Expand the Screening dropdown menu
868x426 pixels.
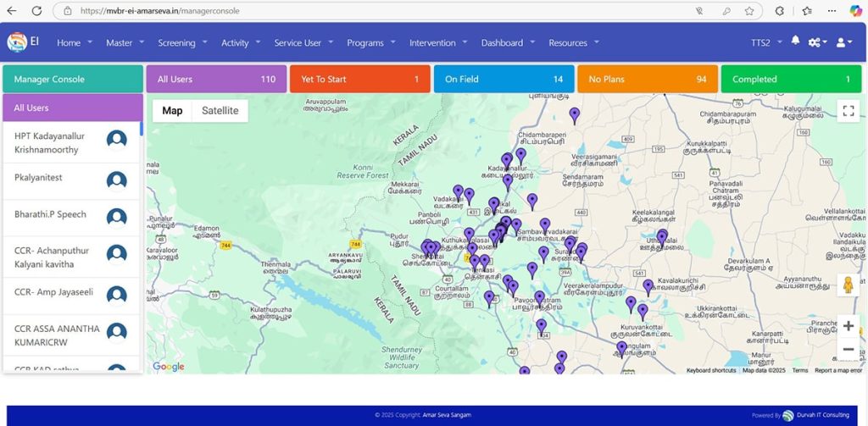pyautogui.click(x=181, y=43)
